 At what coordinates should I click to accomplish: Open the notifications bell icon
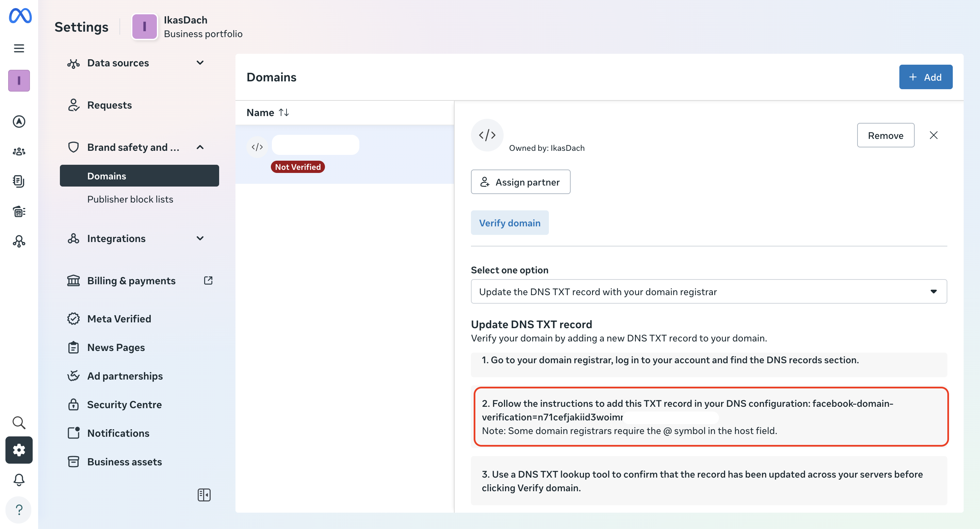[x=19, y=480]
